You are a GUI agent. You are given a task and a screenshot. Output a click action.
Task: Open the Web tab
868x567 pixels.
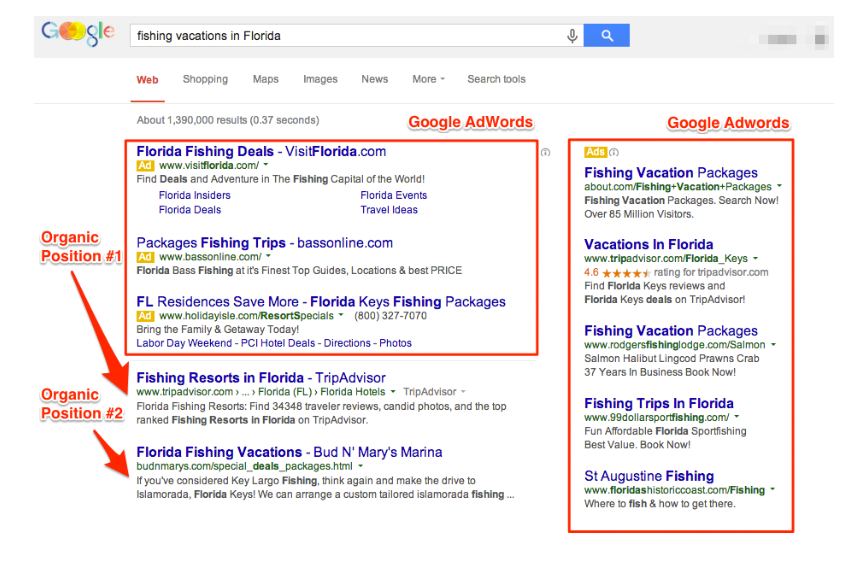tap(147, 80)
